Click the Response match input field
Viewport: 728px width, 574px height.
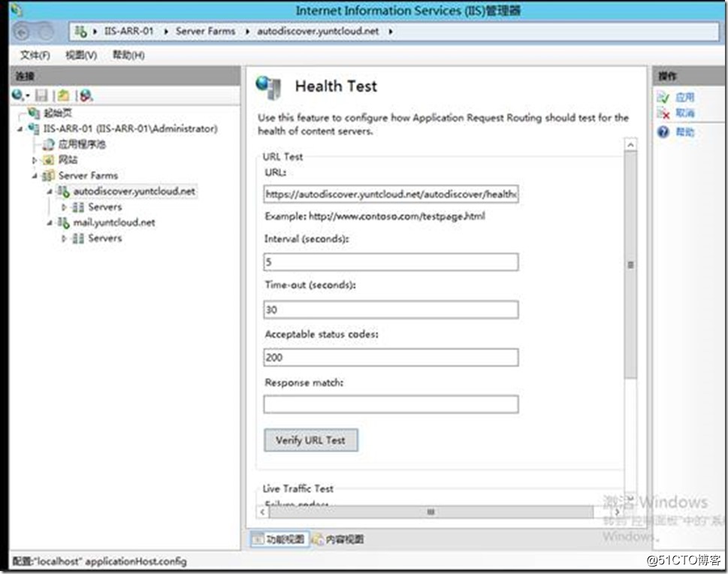pyautogui.click(x=391, y=404)
